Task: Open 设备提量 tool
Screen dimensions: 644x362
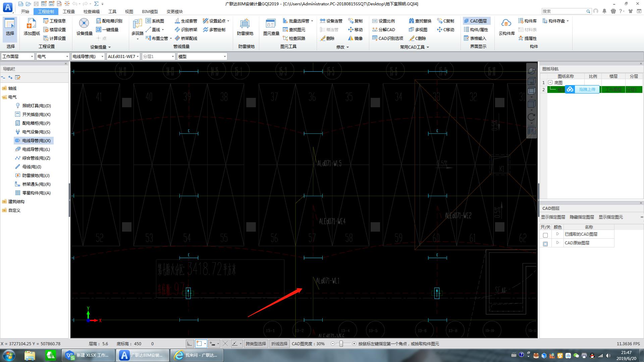Action: point(84,27)
